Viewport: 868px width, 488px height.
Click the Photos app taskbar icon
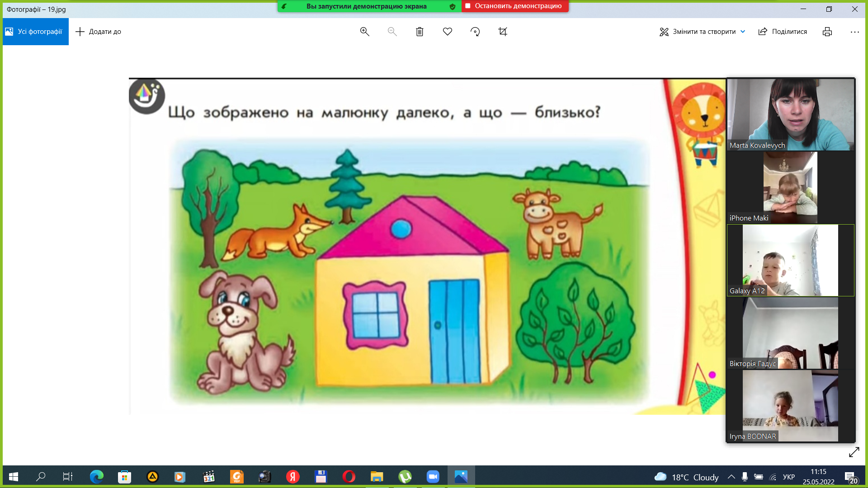tap(461, 476)
